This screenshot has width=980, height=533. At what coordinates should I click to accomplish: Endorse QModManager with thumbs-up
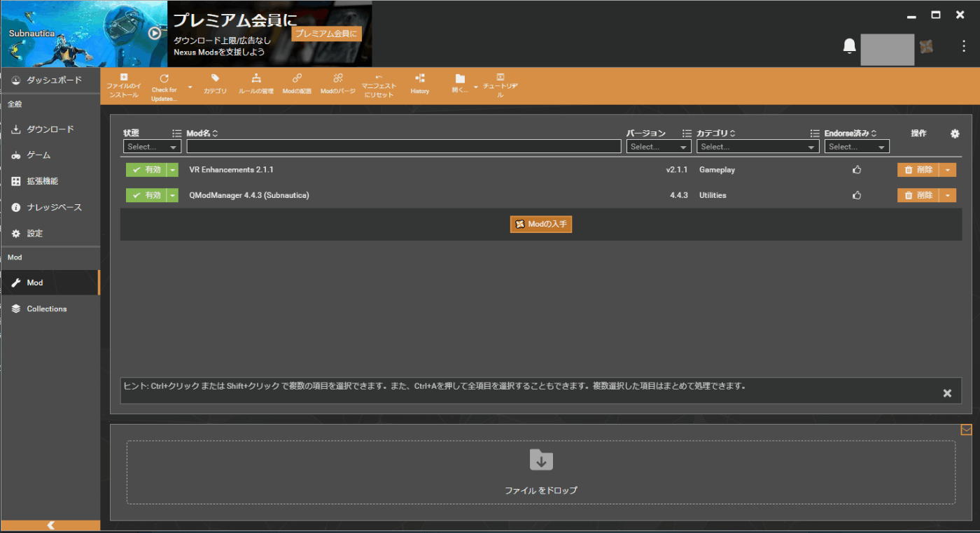(857, 195)
